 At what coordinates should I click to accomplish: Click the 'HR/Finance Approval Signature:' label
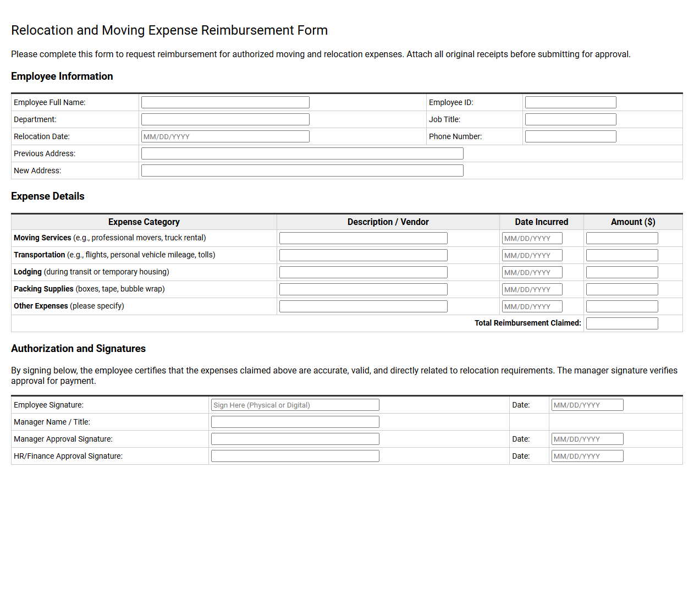pyautogui.click(x=68, y=456)
